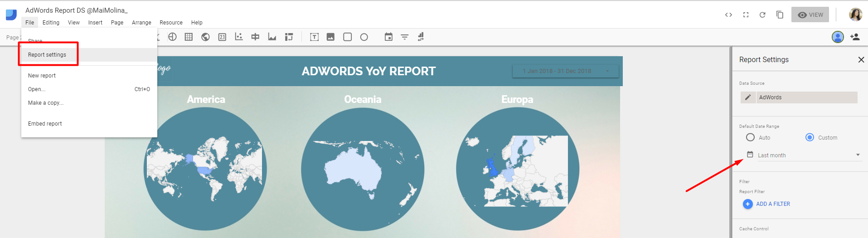Add a filter control from toolbar
Screen dimensions: 868x238
point(405,37)
